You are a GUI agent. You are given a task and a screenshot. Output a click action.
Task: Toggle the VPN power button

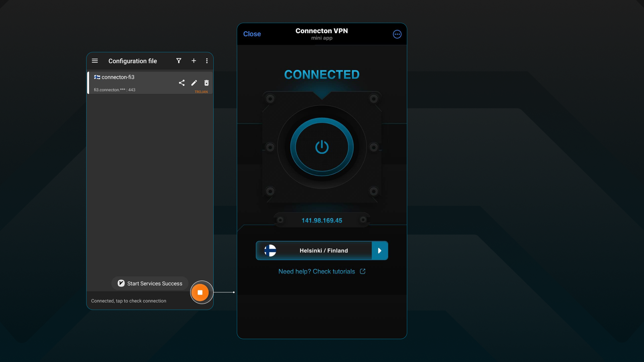(322, 147)
